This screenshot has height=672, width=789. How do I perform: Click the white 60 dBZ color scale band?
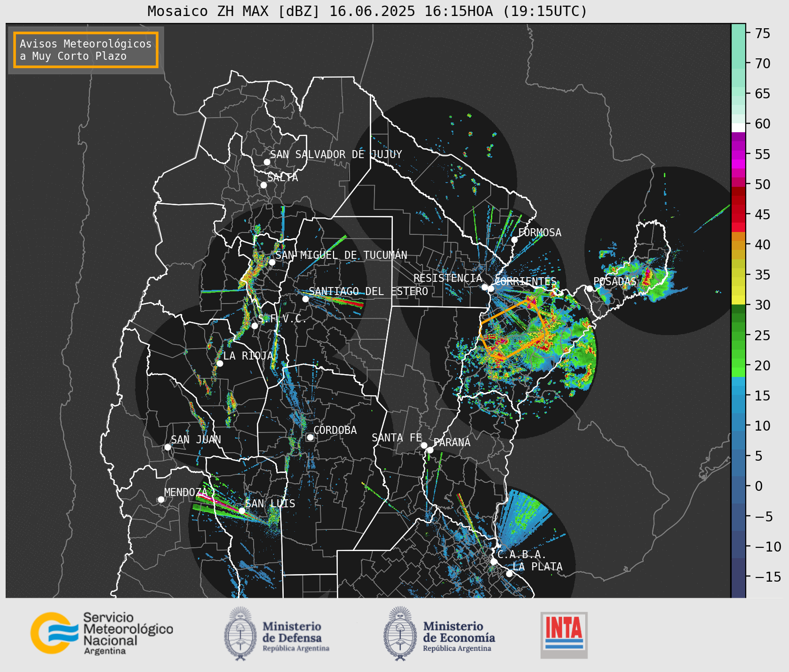(738, 127)
